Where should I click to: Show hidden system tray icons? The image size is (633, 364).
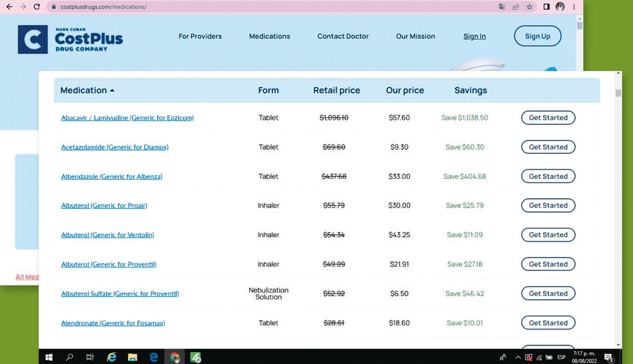[x=518, y=357]
